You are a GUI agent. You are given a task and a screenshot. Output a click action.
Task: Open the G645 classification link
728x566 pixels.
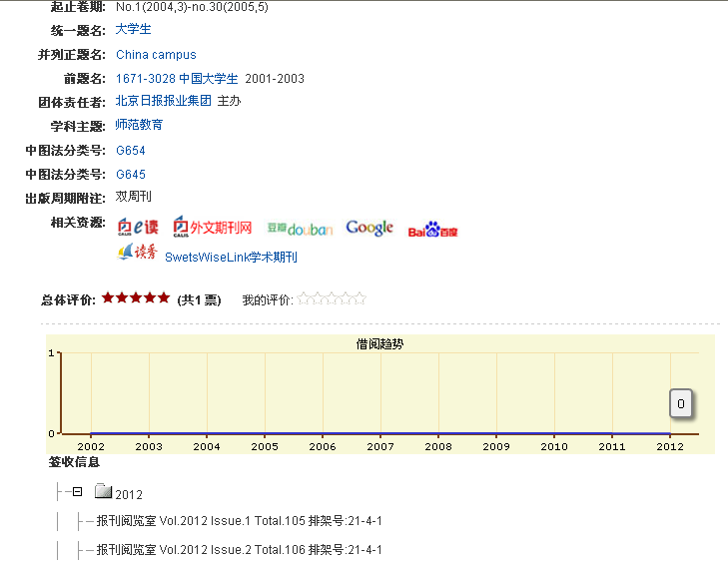[x=131, y=175]
